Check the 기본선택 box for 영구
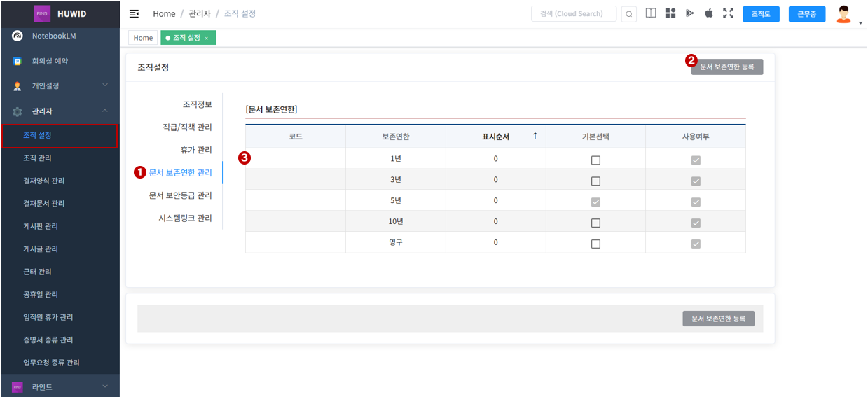Image resolution: width=868 pixels, height=397 pixels. (595, 244)
